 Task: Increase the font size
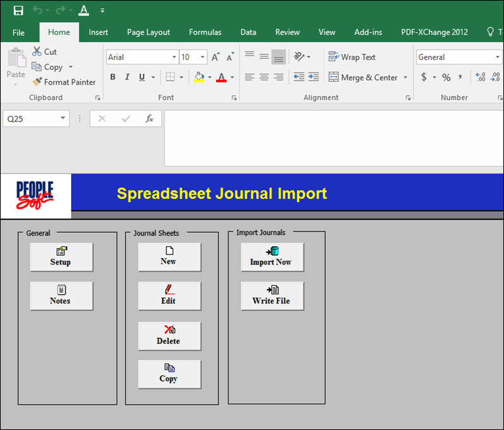coord(215,57)
